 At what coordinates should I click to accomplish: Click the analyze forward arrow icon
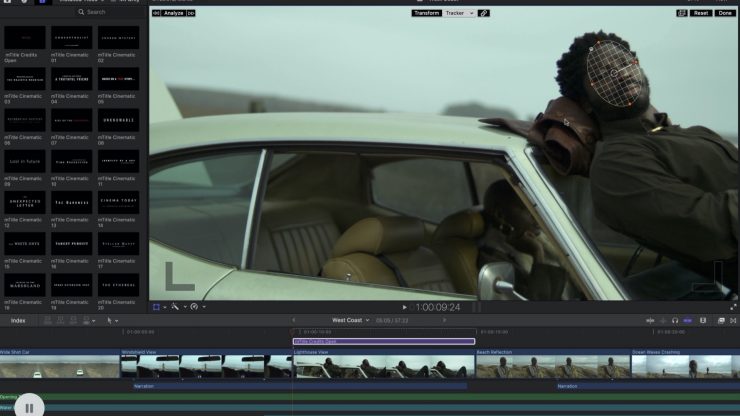pos(191,13)
